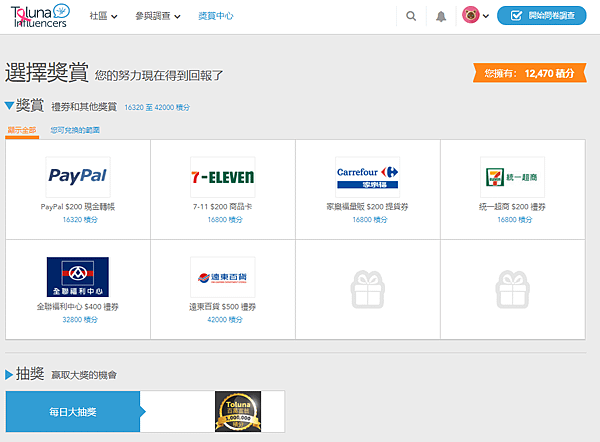The image size is (600, 442).
Task: Expand the profile avatar dropdown arrow
Action: [486, 16]
